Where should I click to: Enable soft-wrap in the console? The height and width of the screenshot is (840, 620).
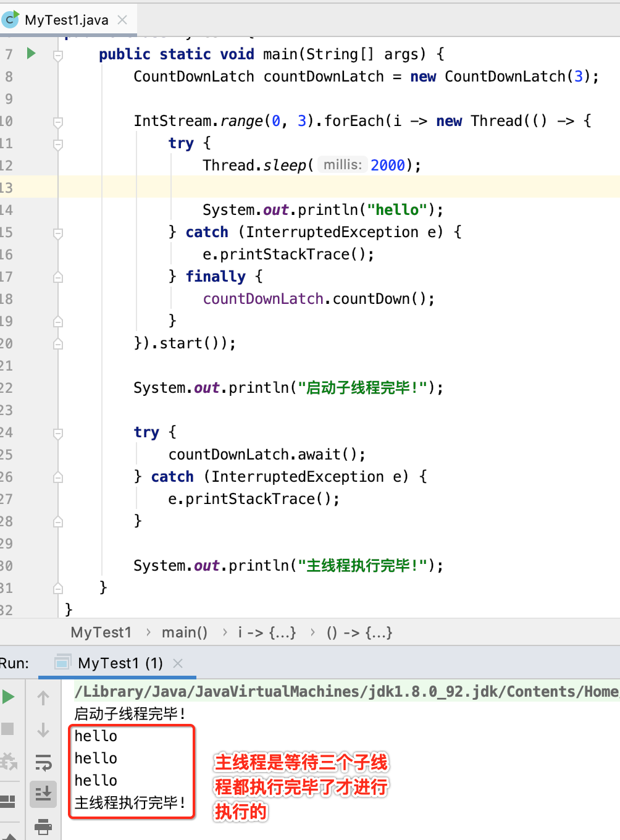coord(43,763)
